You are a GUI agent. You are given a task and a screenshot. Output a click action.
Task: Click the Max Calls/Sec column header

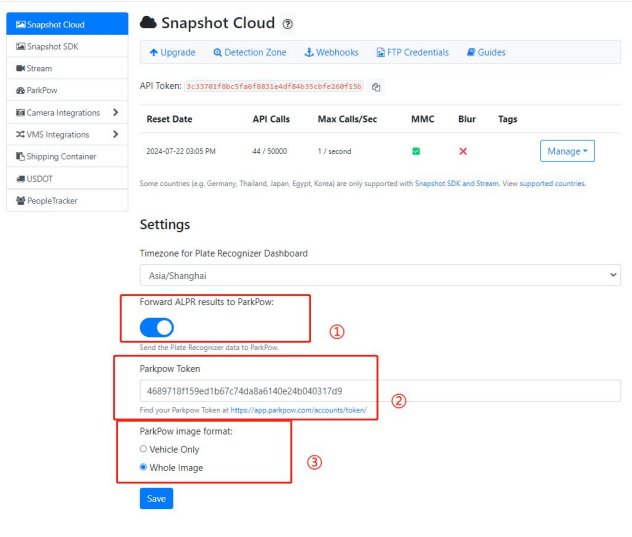(x=347, y=119)
